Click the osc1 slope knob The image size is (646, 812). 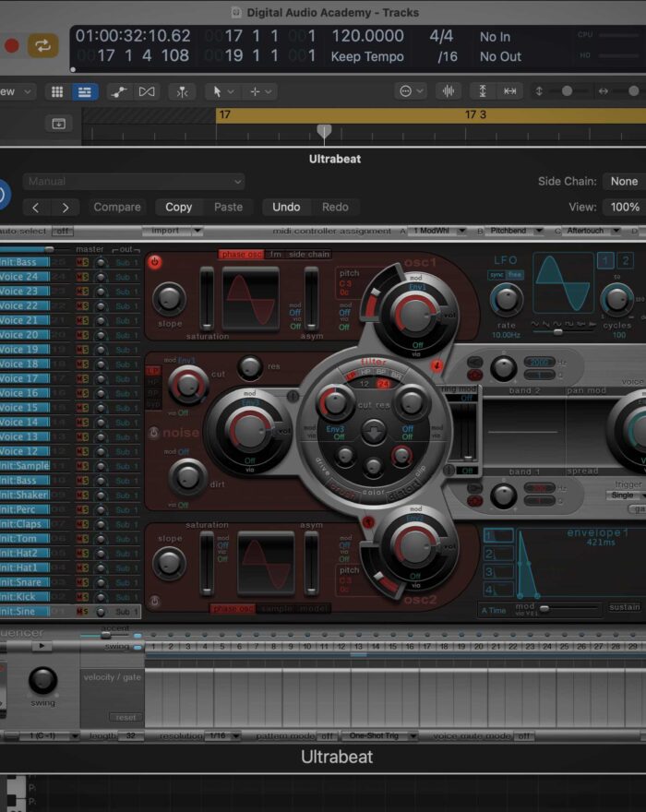(170, 299)
